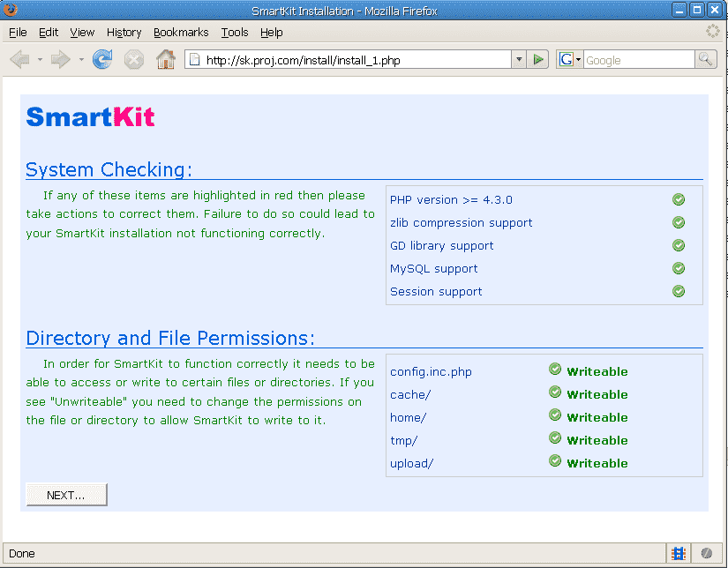Click the 'PHP version >= 4.3.0' text
This screenshot has height=568, width=728.
451,200
